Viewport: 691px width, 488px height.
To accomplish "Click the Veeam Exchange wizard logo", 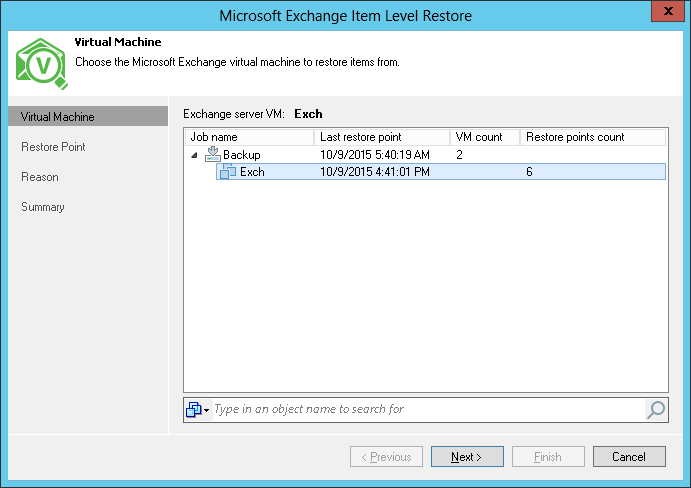I will click(x=42, y=64).
